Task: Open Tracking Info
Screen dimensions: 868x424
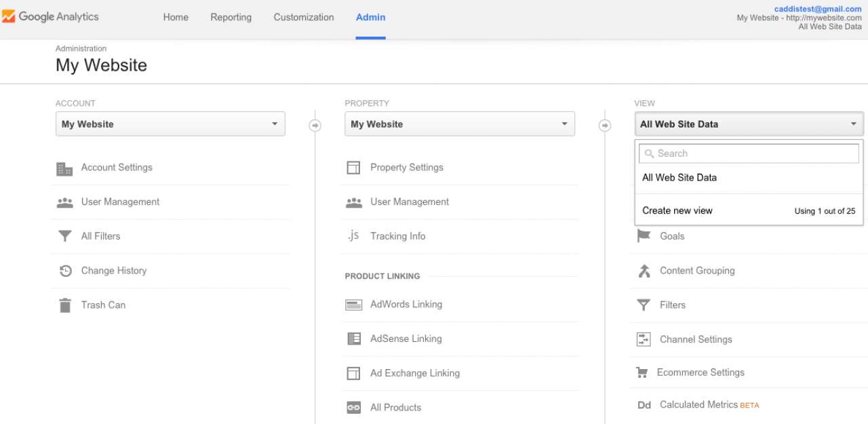Action: 398,236
